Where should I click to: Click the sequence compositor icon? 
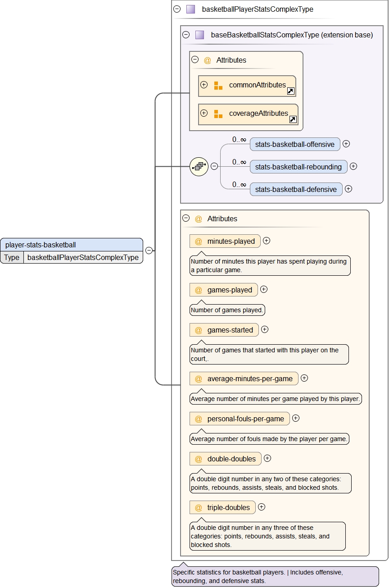(199, 166)
